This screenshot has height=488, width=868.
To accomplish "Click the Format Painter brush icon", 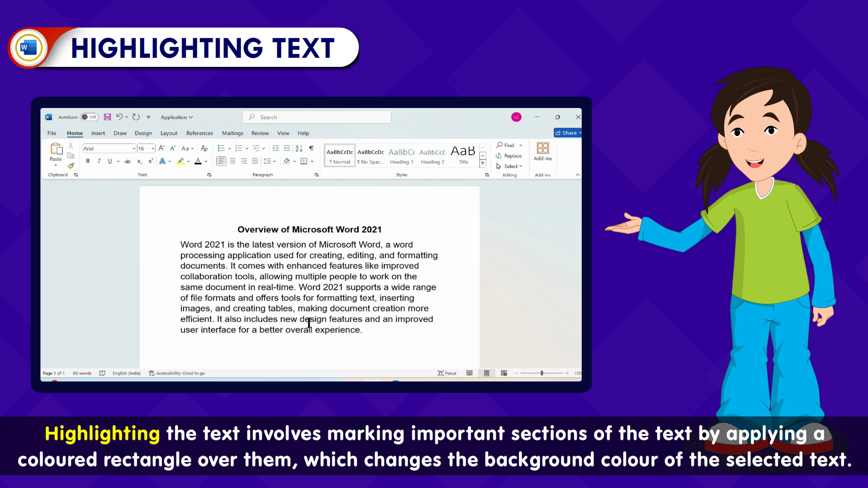I will (x=71, y=166).
